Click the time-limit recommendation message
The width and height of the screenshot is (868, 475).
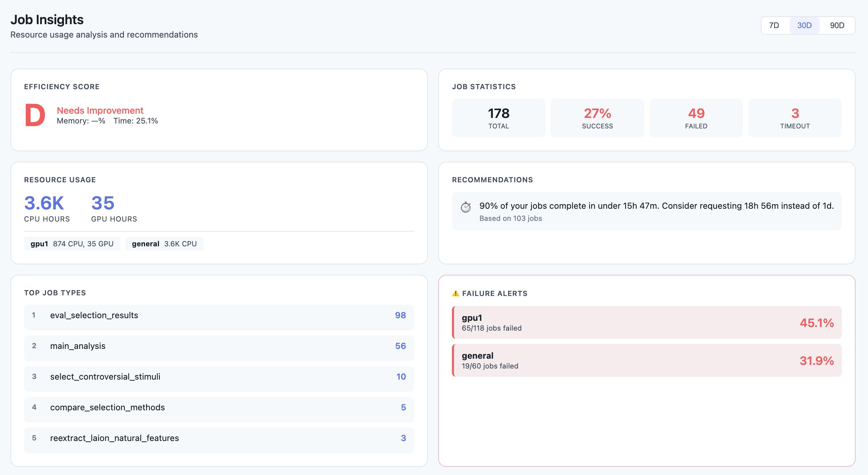656,206
